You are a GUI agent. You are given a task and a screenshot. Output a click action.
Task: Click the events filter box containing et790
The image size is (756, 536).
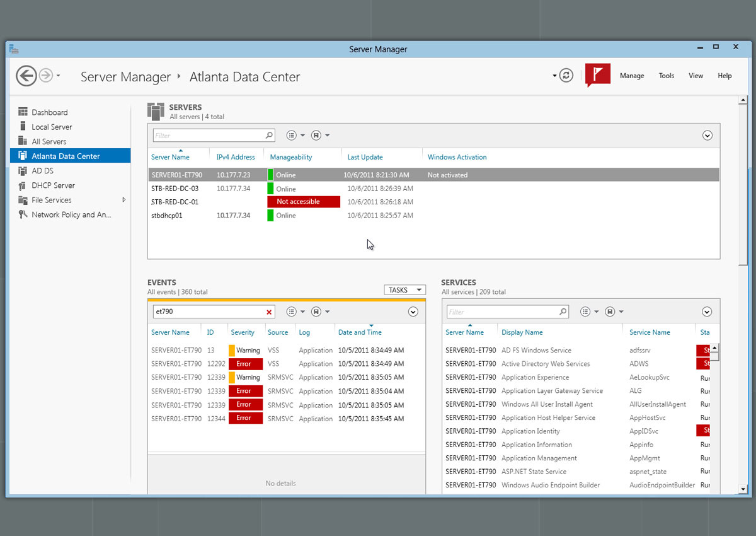(x=214, y=312)
